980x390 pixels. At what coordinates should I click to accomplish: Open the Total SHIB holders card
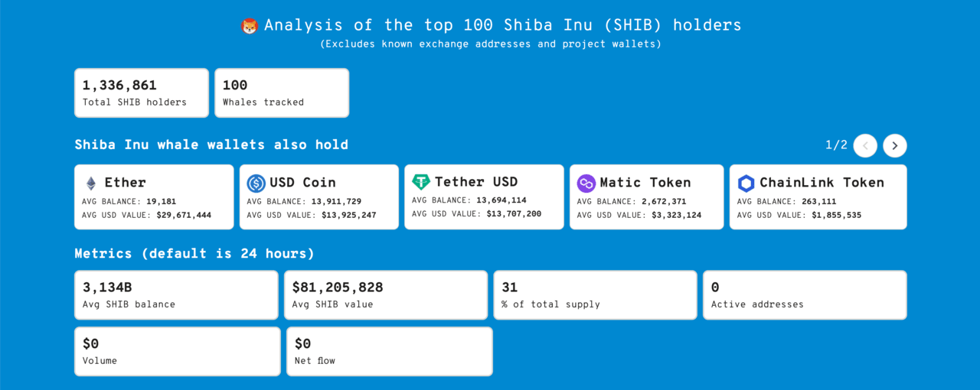pos(142,93)
